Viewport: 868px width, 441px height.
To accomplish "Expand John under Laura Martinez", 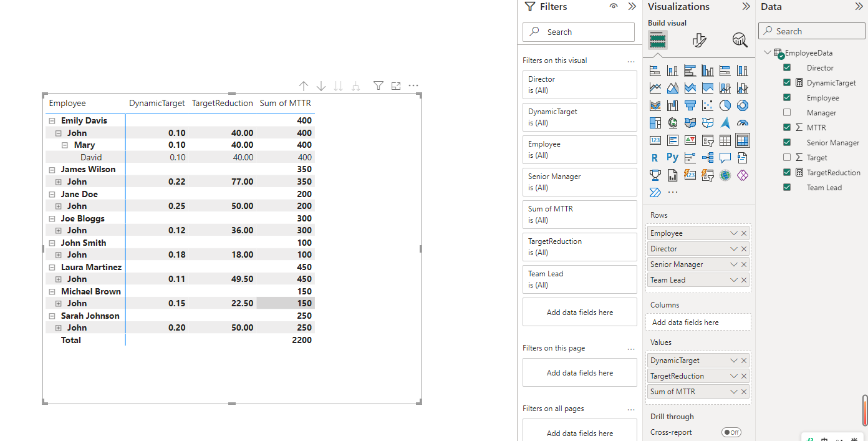I will coord(58,279).
